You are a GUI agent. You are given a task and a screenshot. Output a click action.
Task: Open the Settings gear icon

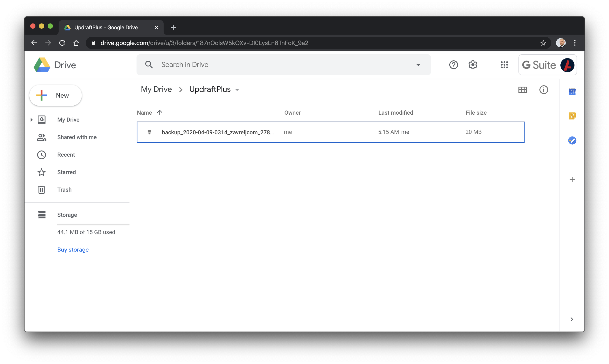[473, 65]
